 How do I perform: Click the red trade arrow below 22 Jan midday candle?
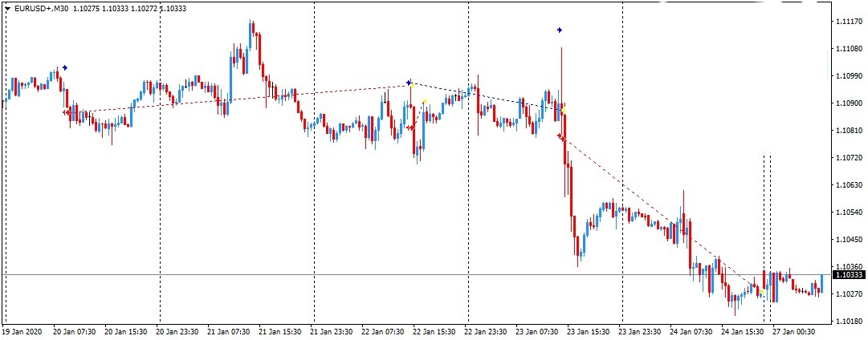click(x=411, y=127)
